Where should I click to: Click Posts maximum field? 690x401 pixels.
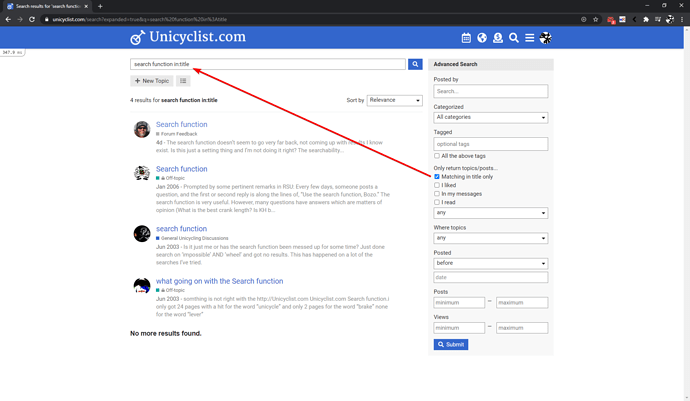[522, 303]
